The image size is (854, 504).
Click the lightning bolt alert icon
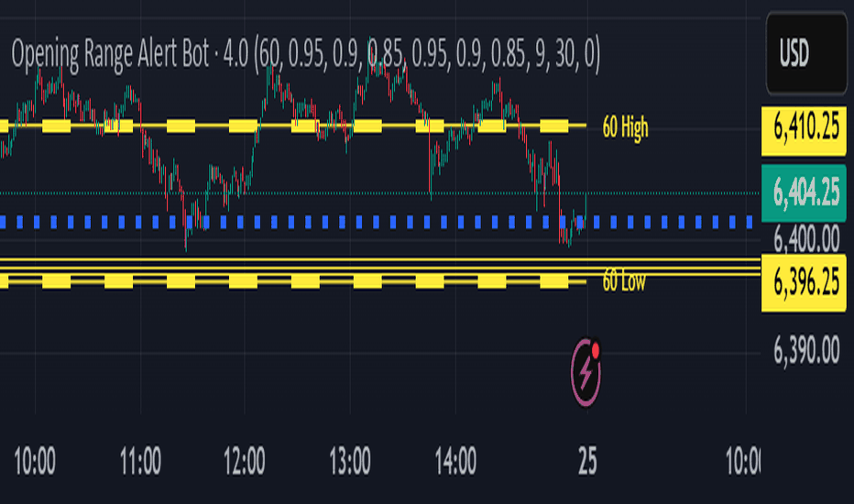point(586,373)
